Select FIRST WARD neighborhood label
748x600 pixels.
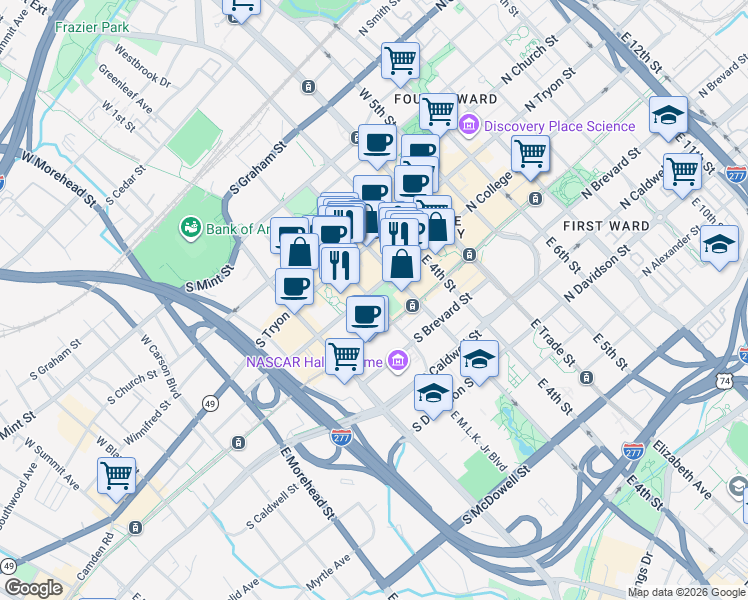coord(606,226)
